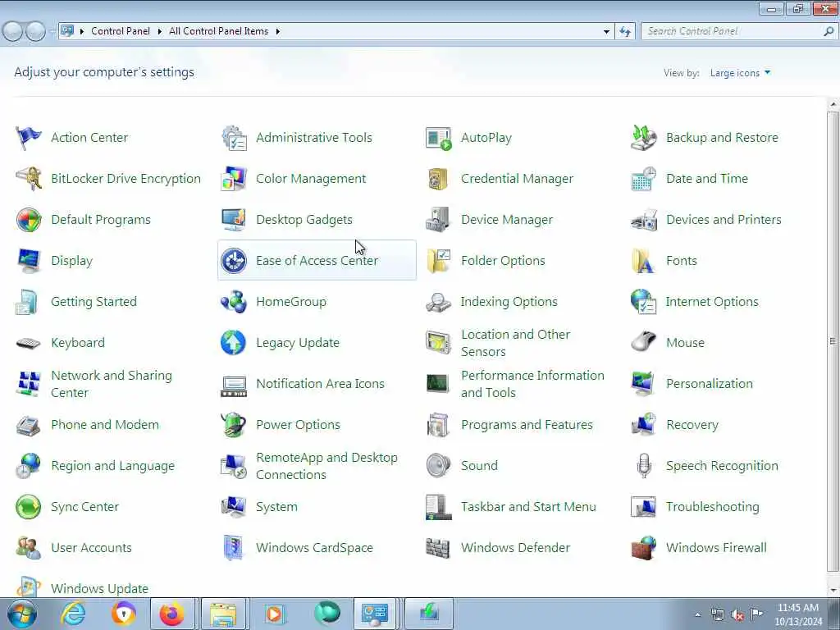Image resolution: width=840 pixels, height=630 pixels.
Task: Launch Firefox from the taskbar
Action: [x=172, y=614]
